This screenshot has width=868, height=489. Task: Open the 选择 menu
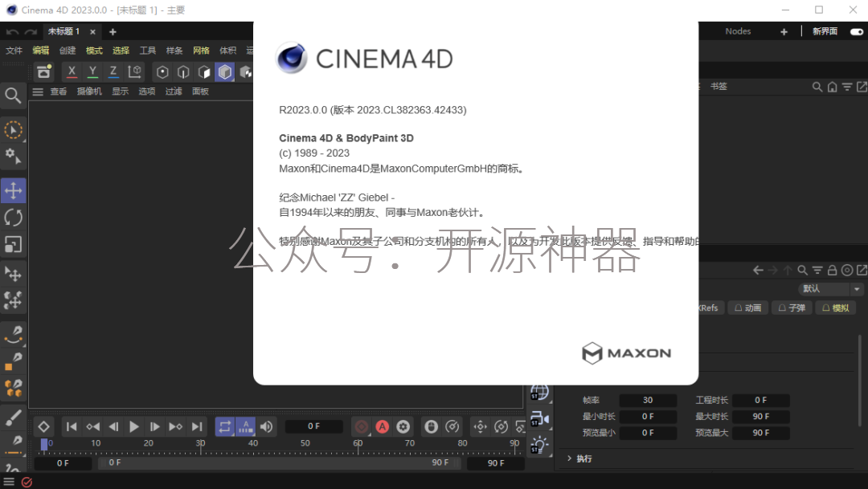click(x=121, y=51)
